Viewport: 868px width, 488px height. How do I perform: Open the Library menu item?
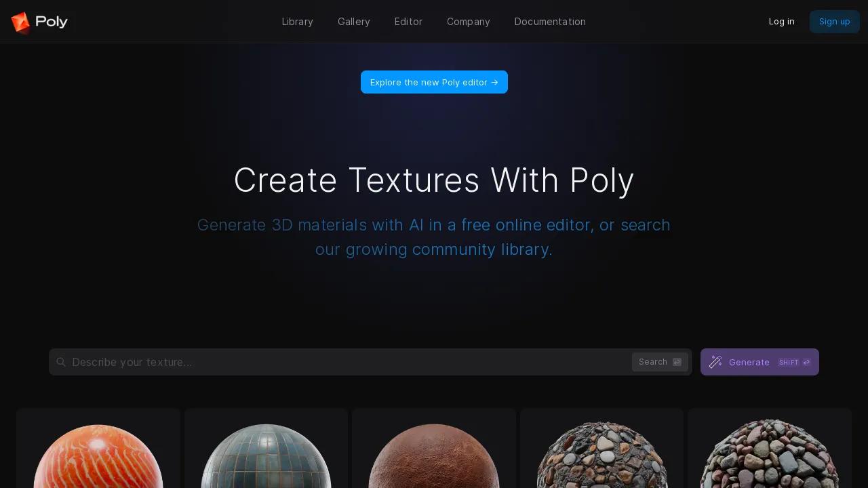coord(297,22)
